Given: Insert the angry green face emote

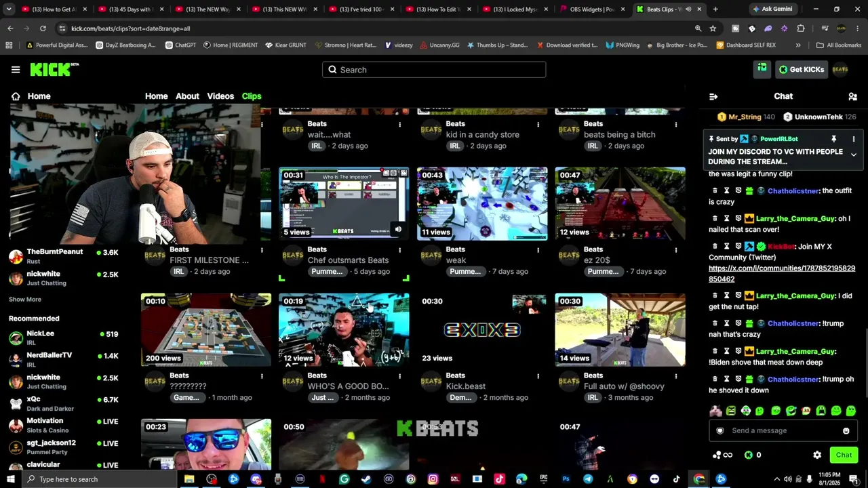Looking at the screenshot, I should [731, 411].
